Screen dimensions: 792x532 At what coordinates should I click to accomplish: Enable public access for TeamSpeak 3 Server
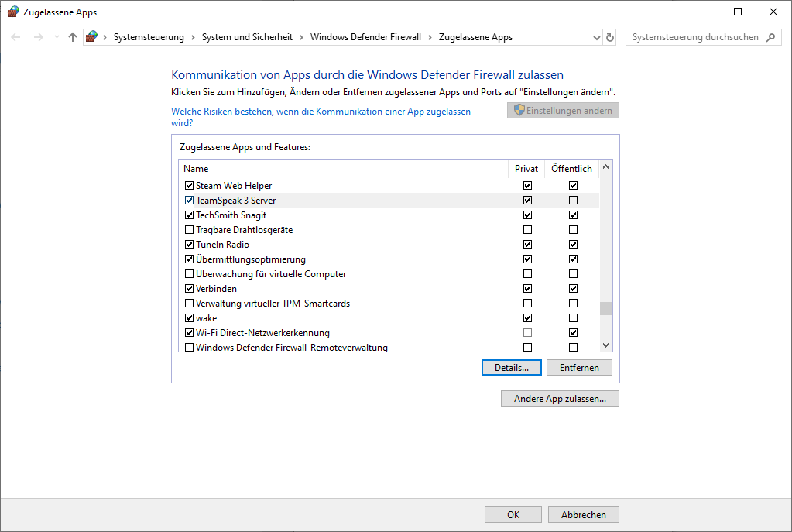(x=573, y=201)
